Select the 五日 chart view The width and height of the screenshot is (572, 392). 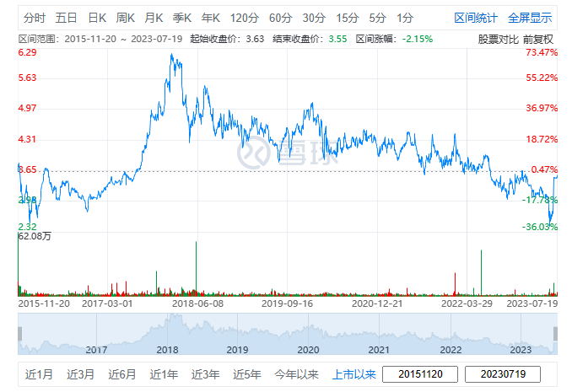67,17
